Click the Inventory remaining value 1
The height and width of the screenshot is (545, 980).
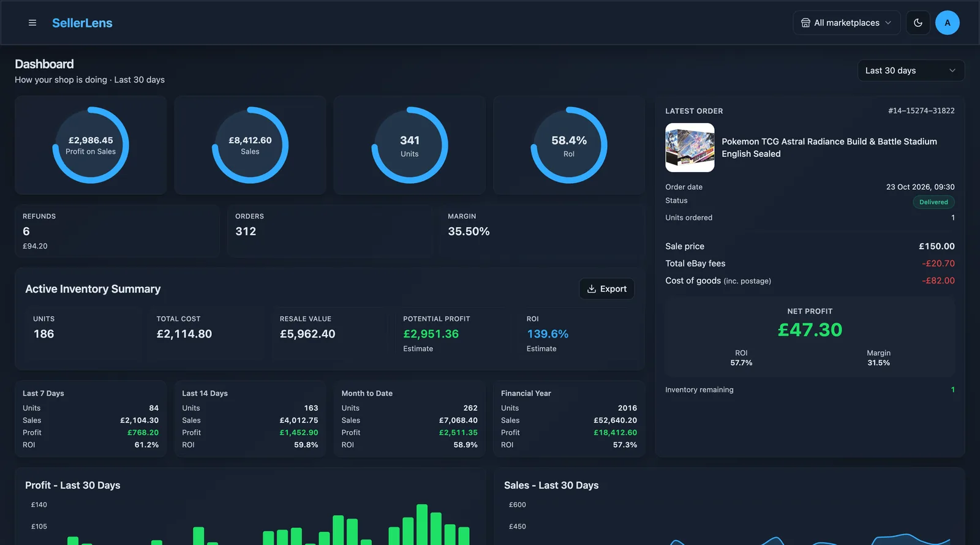952,389
